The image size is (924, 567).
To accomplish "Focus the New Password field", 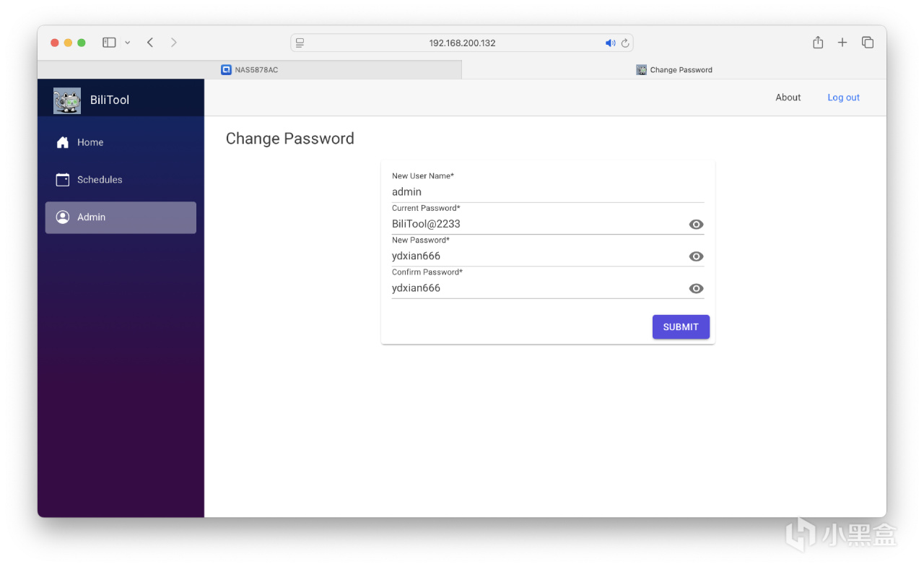I will click(539, 256).
